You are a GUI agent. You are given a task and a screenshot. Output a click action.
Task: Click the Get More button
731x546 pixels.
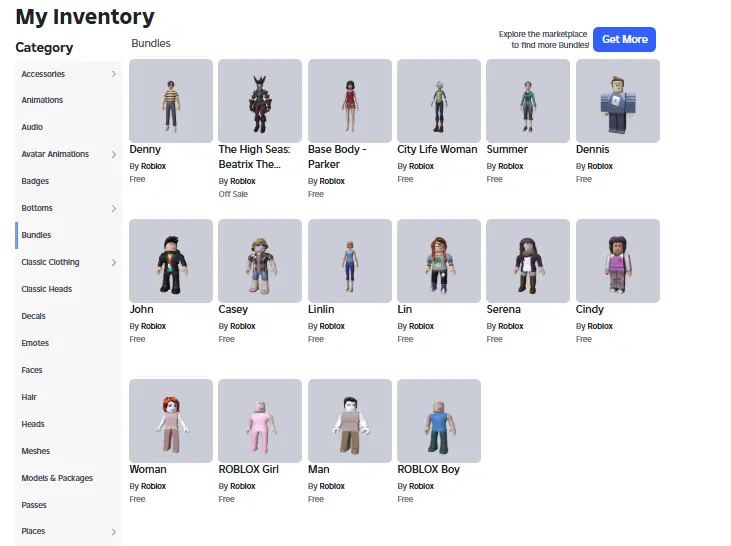(x=624, y=40)
